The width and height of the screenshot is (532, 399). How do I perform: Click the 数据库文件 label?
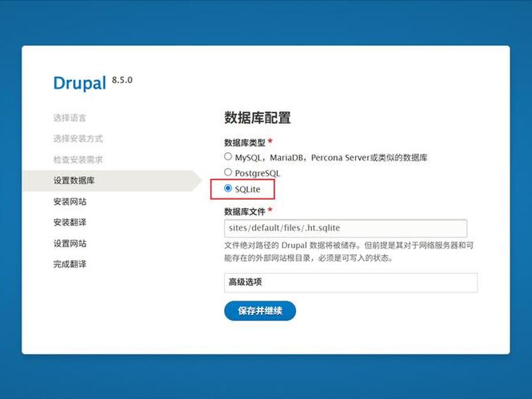tap(245, 211)
